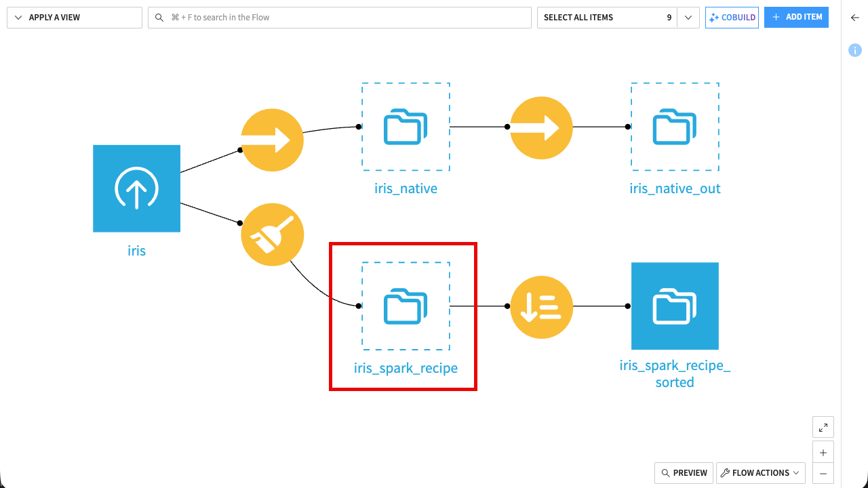Open the prepare recipe broom icon
The image size is (868, 488).
point(272,235)
